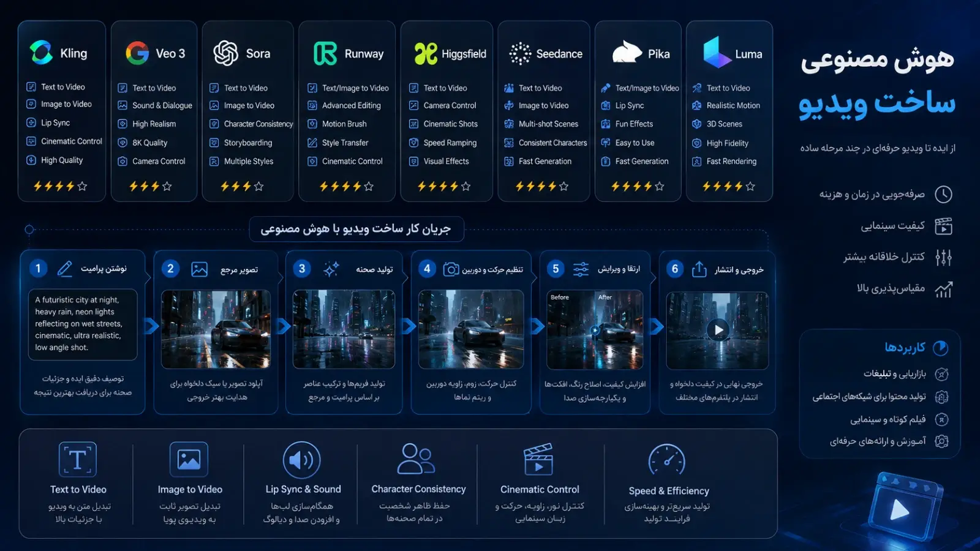Select the Sora logo icon
This screenshot has height=551, width=980.
click(225, 53)
